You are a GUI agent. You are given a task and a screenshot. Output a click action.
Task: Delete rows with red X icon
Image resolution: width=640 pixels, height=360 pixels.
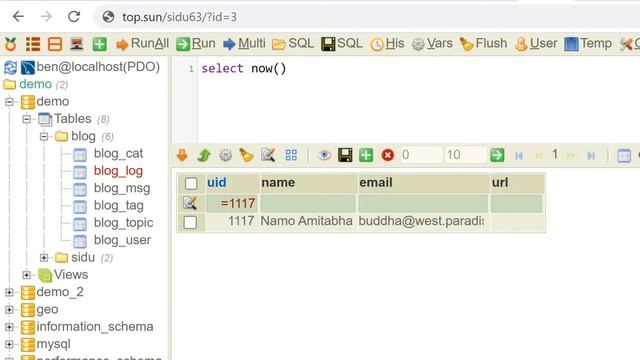[388, 155]
